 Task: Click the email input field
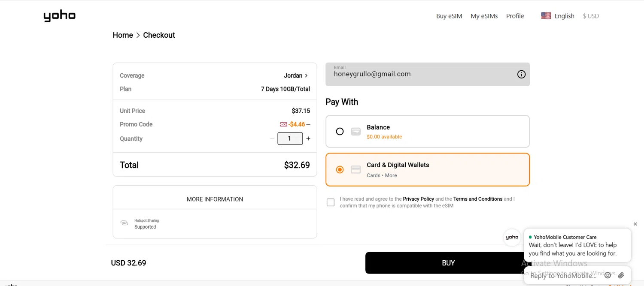(428, 74)
